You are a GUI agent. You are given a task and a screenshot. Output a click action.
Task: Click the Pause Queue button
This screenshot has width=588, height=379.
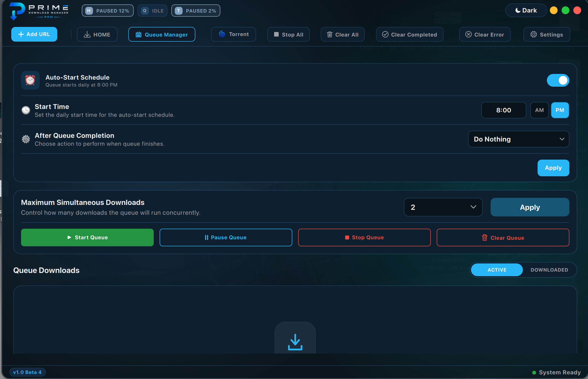pos(226,237)
